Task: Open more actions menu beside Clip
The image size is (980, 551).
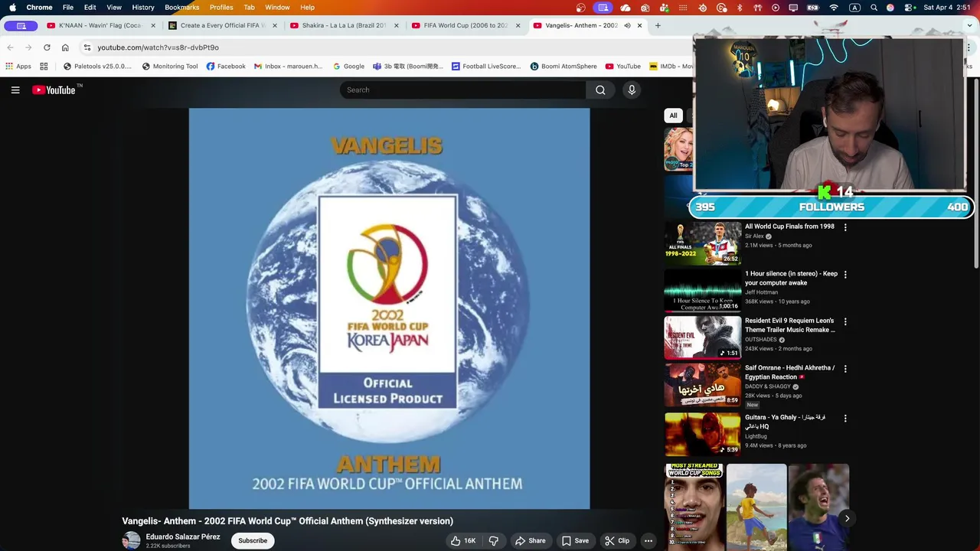Action: [x=648, y=540]
